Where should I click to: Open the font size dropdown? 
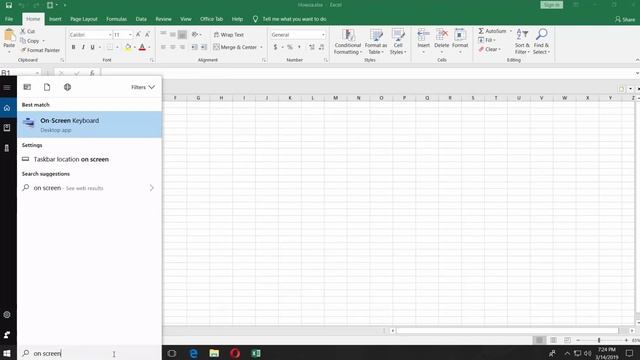point(130,35)
